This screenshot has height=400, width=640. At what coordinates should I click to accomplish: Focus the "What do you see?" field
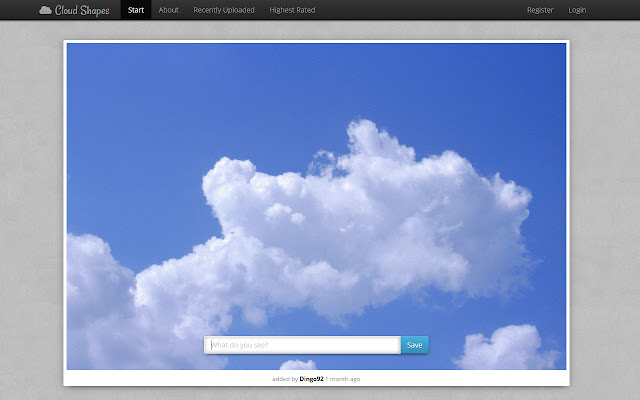[x=302, y=345]
